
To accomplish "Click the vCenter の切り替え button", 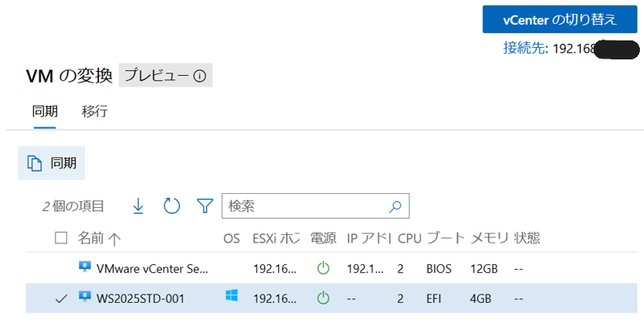I will (560, 19).
